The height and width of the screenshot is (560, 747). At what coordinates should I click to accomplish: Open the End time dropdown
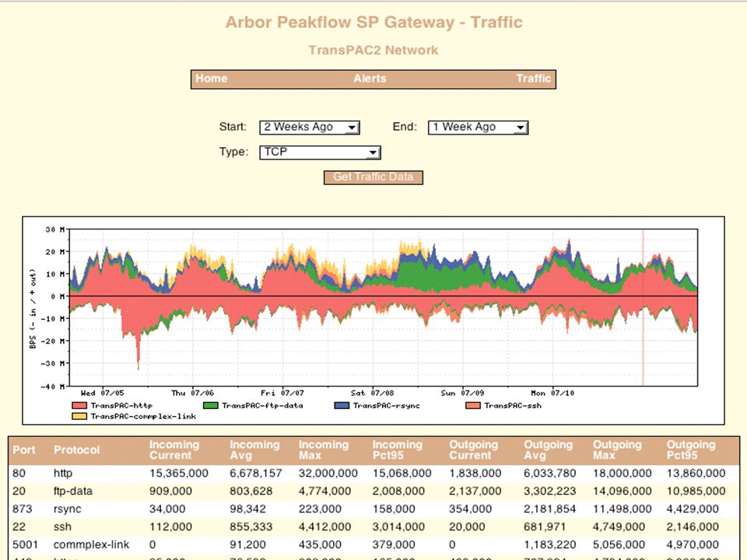coord(478,127)
